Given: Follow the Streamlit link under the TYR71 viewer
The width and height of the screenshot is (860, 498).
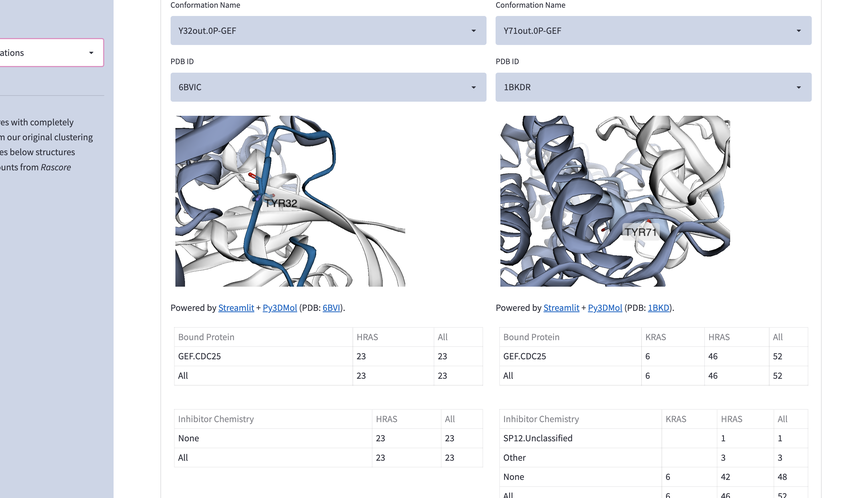Looking at the screenshot, I should [x=561, y=308].
